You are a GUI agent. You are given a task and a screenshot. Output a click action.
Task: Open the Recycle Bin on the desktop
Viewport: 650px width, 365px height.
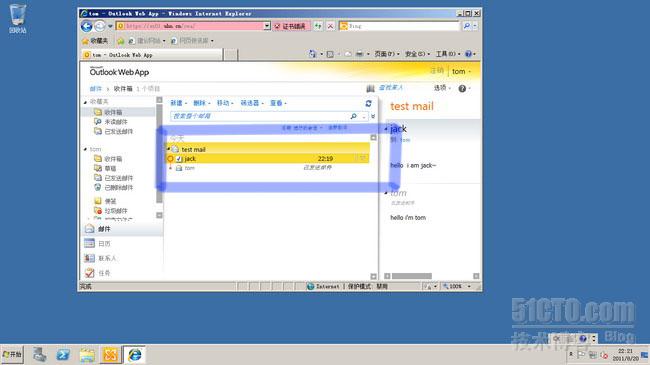click(17, 19)
